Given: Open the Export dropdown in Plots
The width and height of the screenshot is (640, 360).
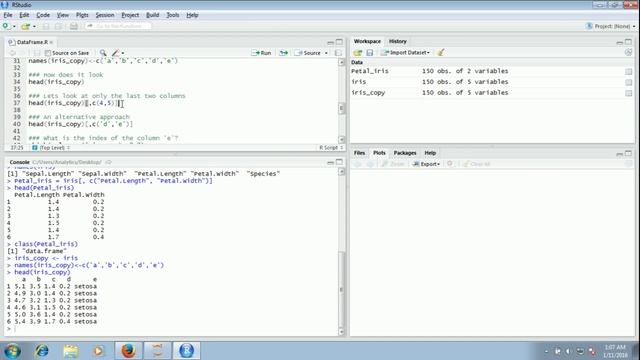Looking at the screenshot, I should pos(426,164).
